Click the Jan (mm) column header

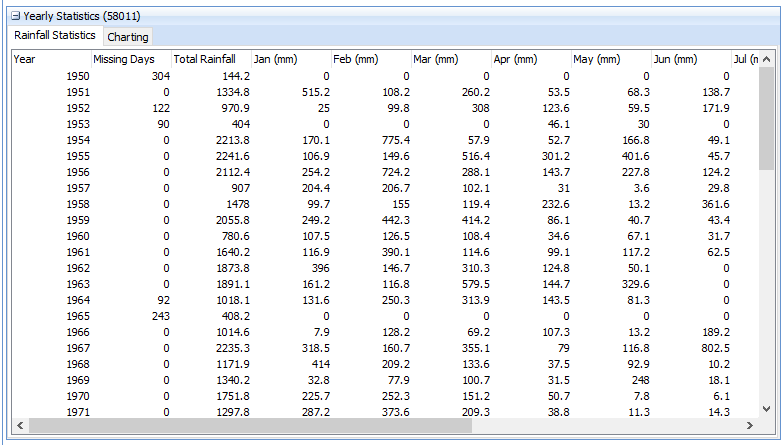point(291,59)
